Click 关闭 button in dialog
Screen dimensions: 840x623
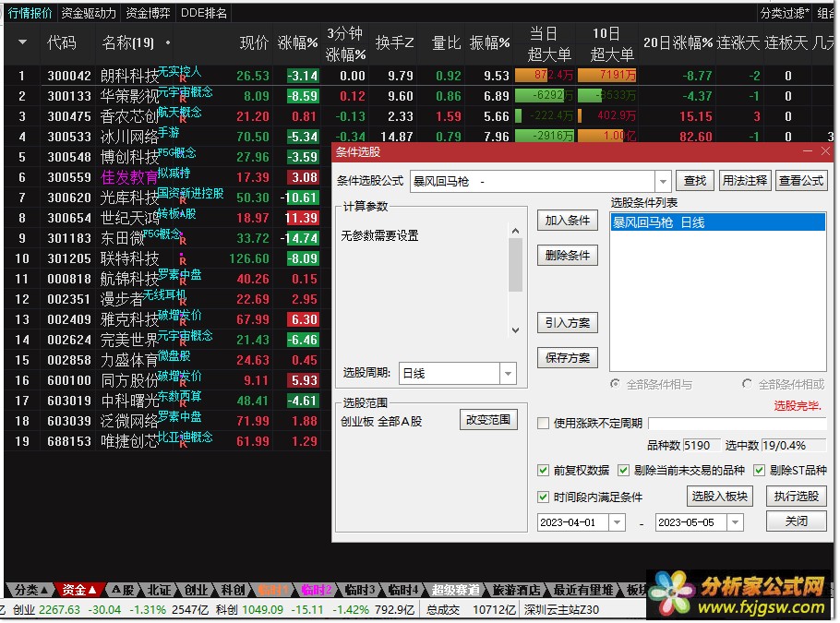[796, 521]
